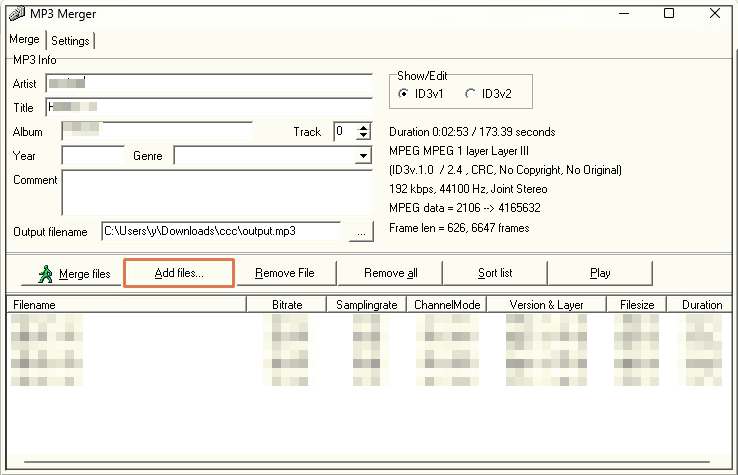The image size is (738, 475).
Task: Click the Play button
Action: pos(600,273)
